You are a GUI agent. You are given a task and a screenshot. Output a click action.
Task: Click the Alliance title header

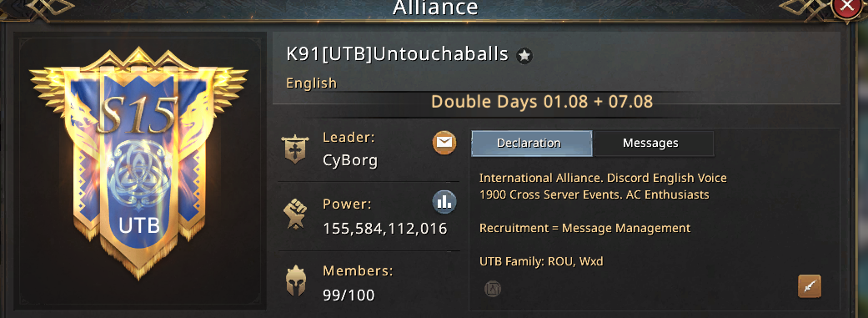435,8
